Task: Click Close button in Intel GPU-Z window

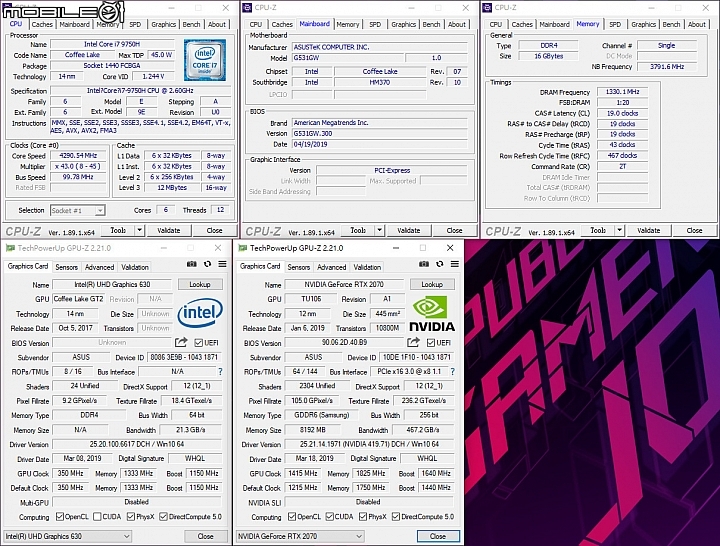Action: point(205,536)
